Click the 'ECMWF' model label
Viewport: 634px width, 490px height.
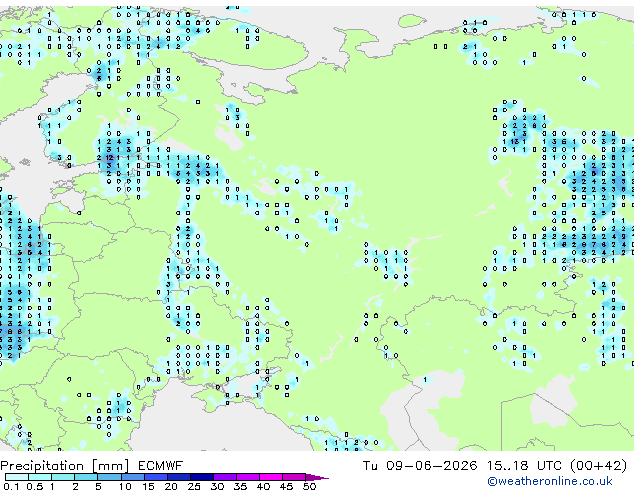161,466
